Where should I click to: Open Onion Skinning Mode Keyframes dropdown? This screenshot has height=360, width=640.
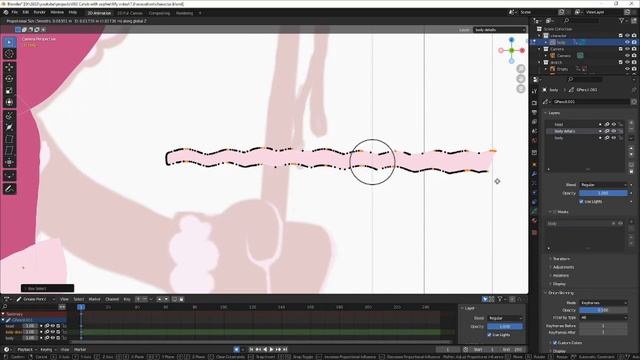click(603, 303)
